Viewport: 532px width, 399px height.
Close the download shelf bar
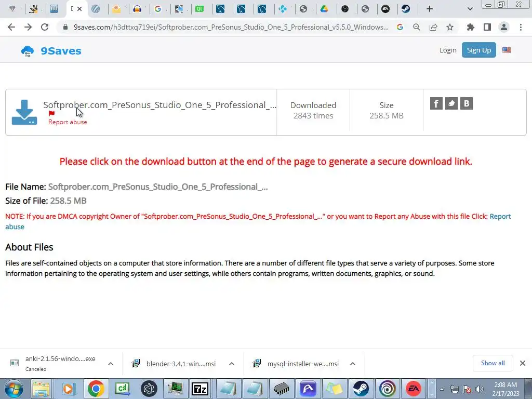[x=523, y=363]
